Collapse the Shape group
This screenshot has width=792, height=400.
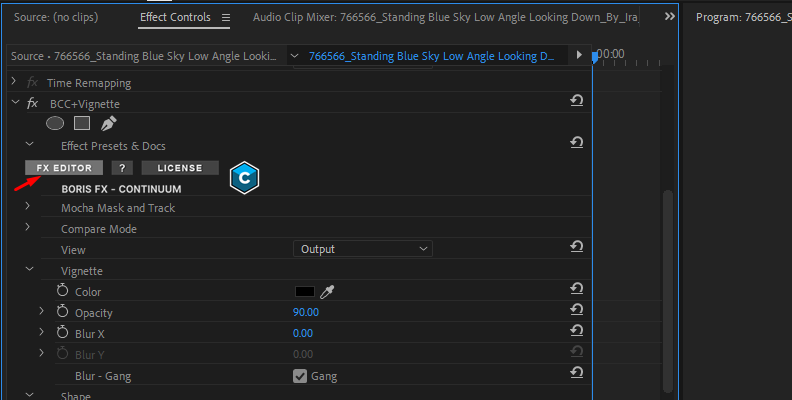point(30,394)
